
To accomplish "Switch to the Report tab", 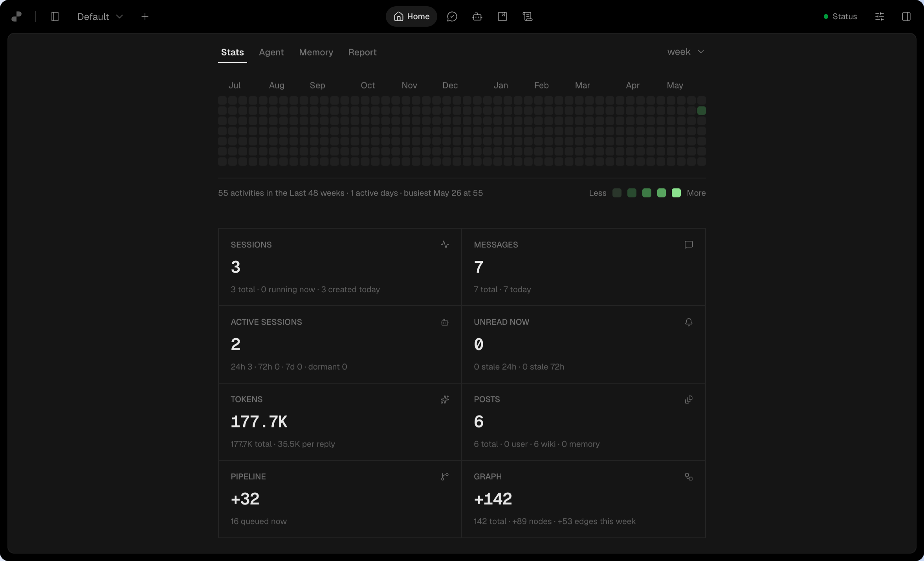I will (x=362, y=52).
